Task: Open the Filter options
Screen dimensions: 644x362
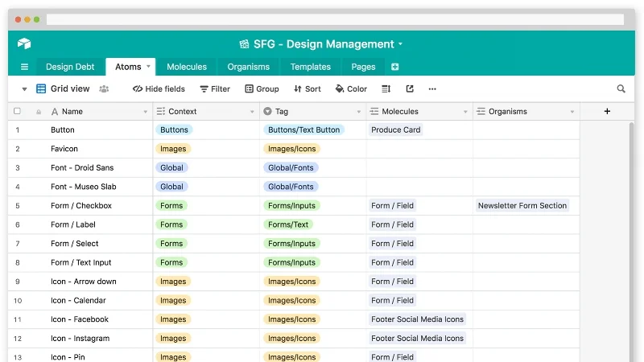Action: click(215, 88)
